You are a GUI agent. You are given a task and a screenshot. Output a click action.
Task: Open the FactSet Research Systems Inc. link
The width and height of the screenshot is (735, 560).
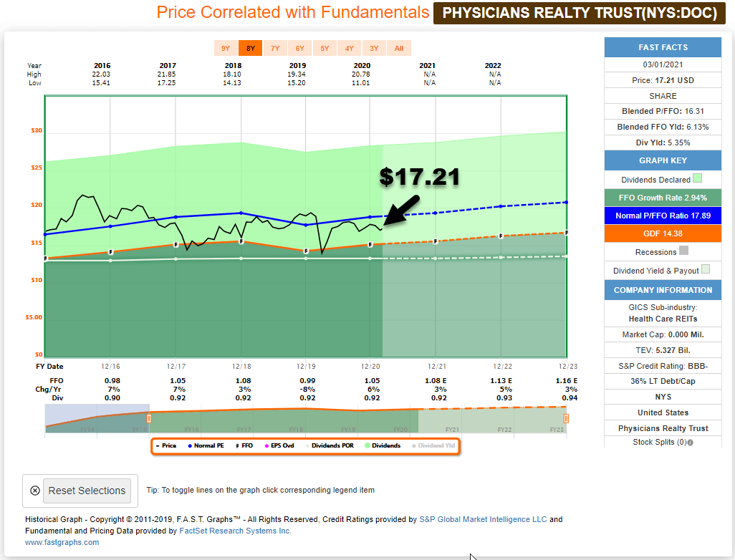(x=235, y=531)
